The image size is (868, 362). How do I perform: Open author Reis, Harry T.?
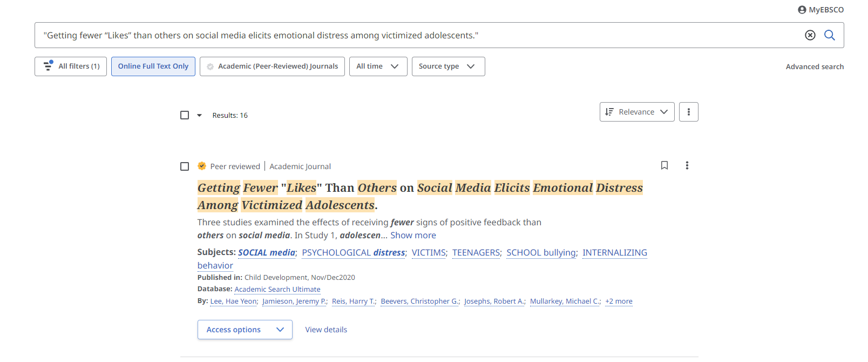click(353, 301)
